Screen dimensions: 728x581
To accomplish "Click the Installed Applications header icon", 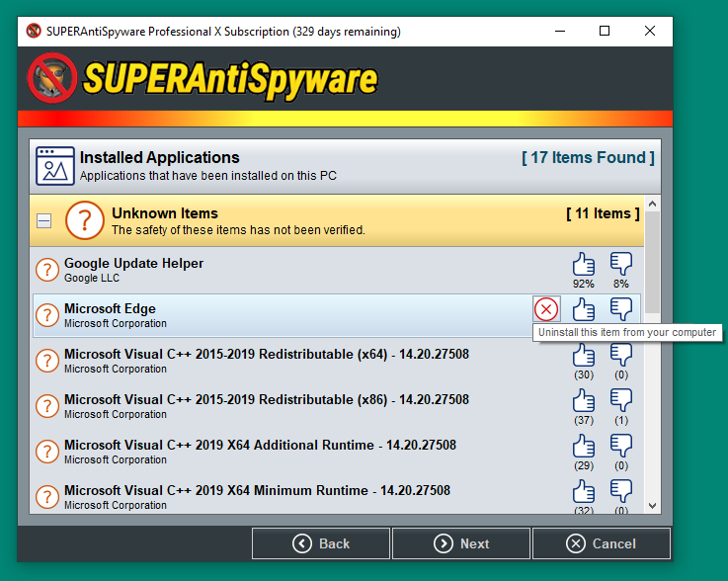I will coord(55,166).
